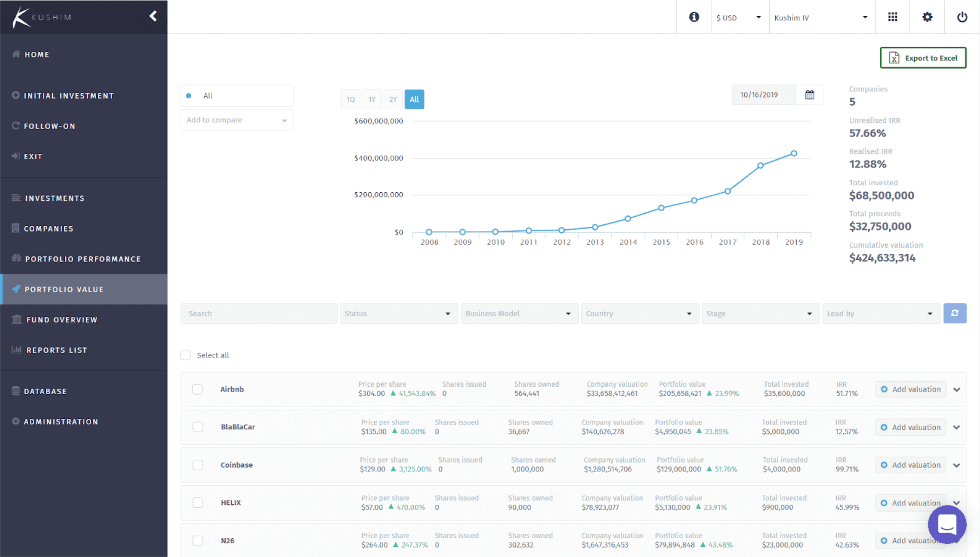
Task: Click the Database stack icon
Action: tap(16, 391)
